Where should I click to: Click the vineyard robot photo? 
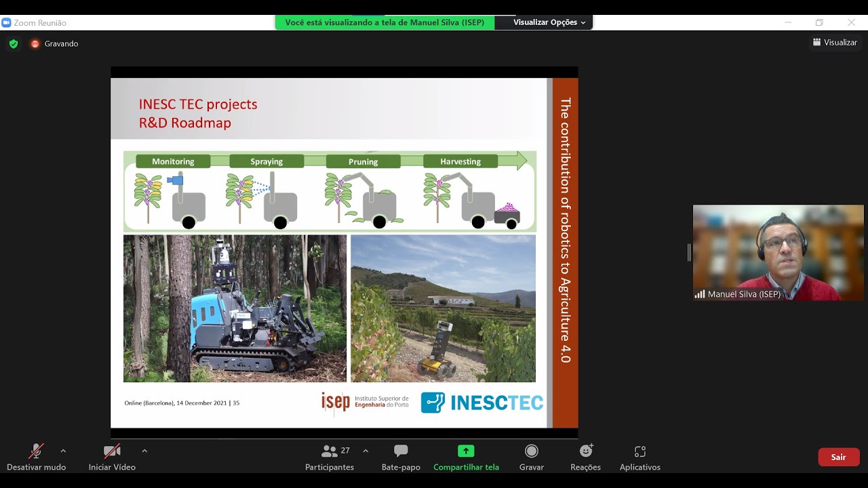pos(443,308)
